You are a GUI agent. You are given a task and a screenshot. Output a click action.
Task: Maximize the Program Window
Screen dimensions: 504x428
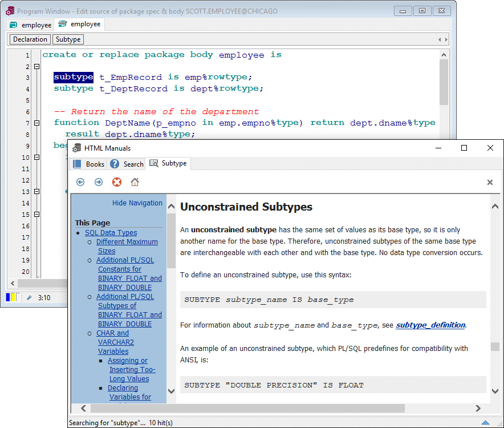[422, 11]
